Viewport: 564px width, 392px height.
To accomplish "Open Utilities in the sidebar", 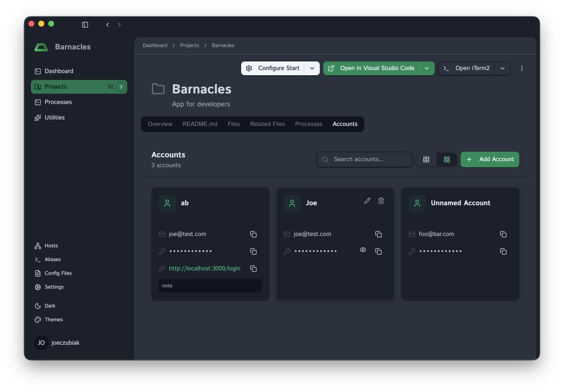I will tap(79, 118).
